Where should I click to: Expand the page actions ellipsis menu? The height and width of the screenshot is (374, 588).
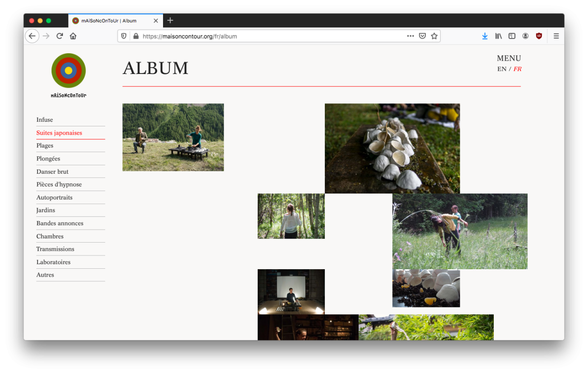point(410,36)
